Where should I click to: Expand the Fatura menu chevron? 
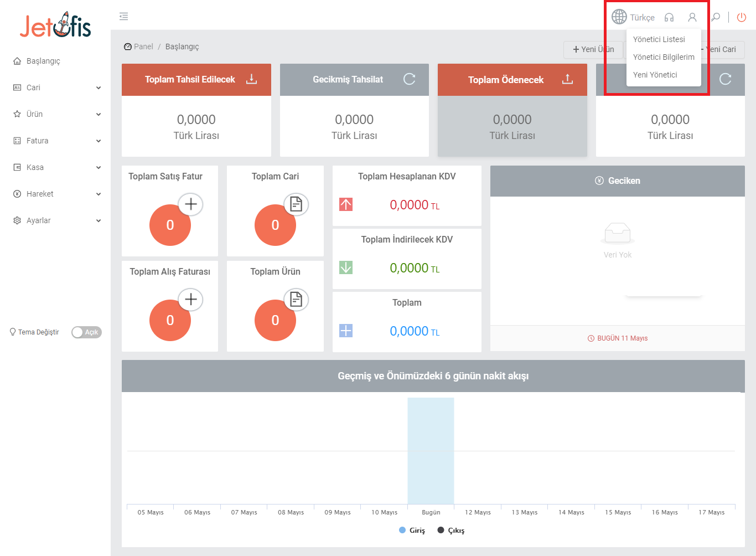99,141
